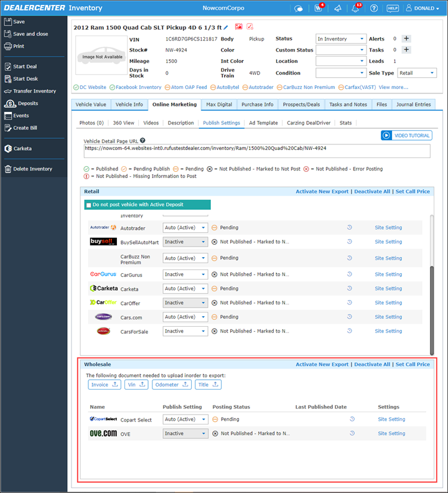Click the HELP icon in header
This screenshot has height=493, width=448.
click(x=393, y=9)
